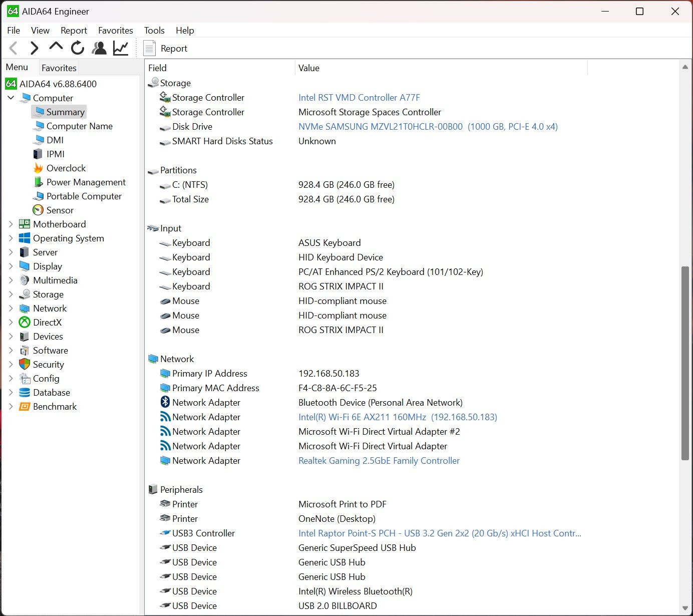The width and height of the screenshot is (693, 616).
Task: Open Intel Wi-Fi 6E AX211 link
Action: pyautogui.click(x=398, y=417)
